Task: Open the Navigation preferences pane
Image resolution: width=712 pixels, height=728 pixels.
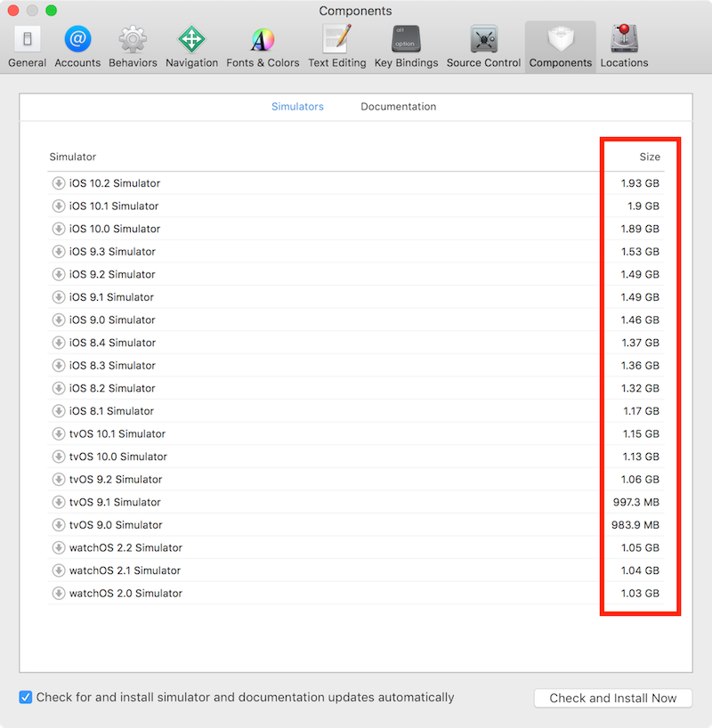Action: (192, 46)
